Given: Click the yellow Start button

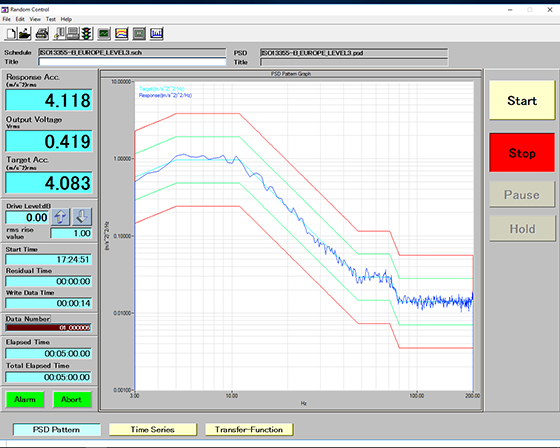Looking at the screenshot, I should pyautogui.click(x=522, y=100).
